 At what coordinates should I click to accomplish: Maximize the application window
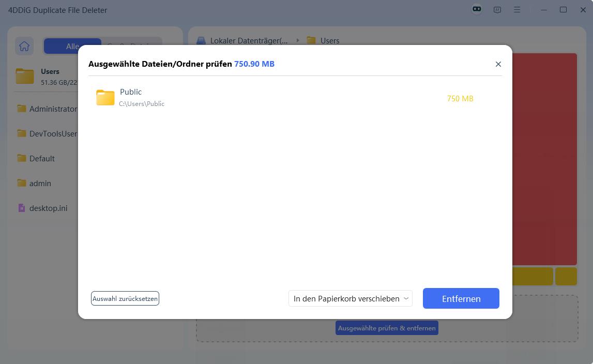click(x=563, y=10)
